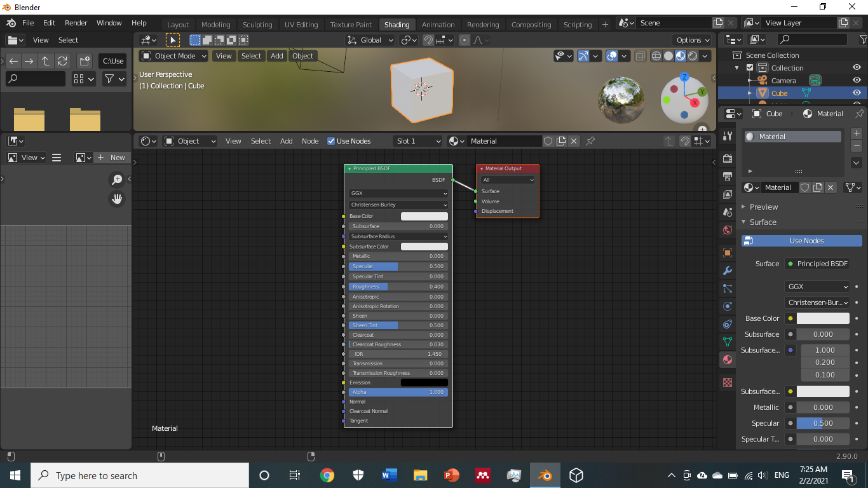Collapse the Surface panel
This screenshot has width=868, height=488.
click(763, 222)
